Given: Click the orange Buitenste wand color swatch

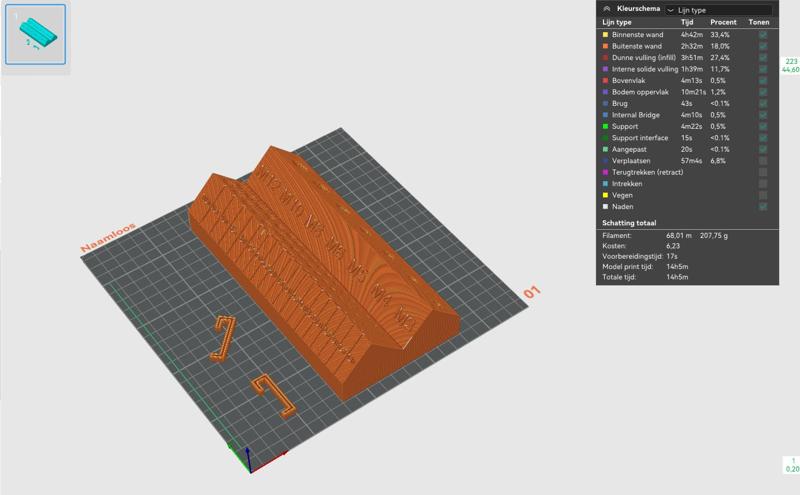Looking at the screenshot, I should tap(606, 46).
